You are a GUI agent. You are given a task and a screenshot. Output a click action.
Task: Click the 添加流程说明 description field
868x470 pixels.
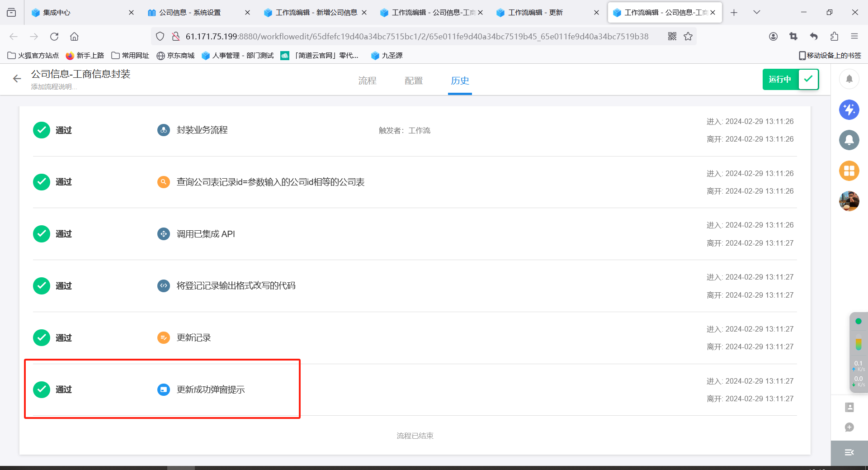click(x=54, y=87)
